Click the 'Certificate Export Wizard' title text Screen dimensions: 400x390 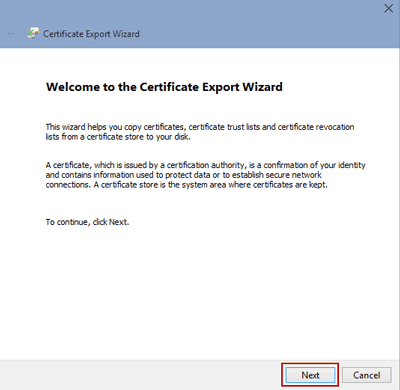91,34
